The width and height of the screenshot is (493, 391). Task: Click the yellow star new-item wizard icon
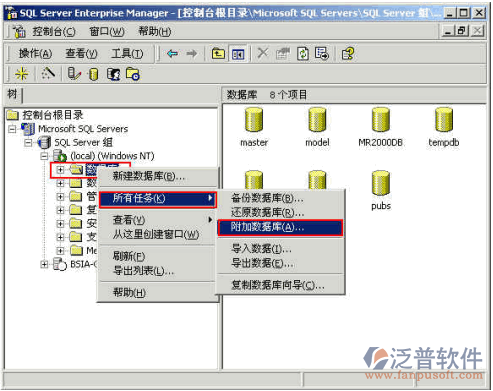22,74
